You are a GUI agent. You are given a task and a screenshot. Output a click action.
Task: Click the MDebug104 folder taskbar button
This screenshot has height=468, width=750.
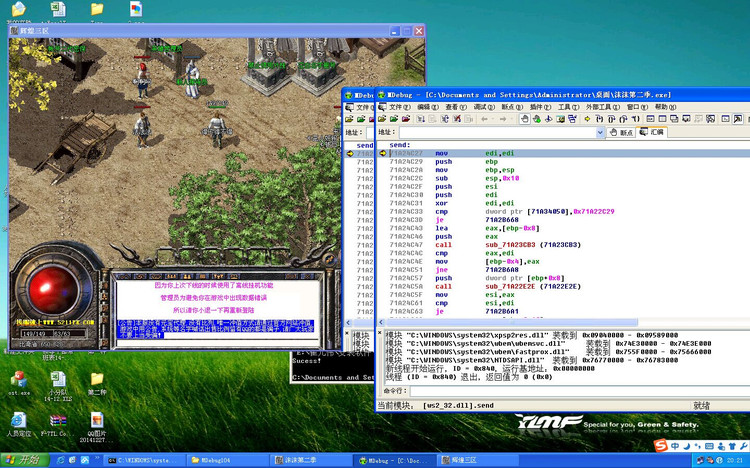point(228,460)
